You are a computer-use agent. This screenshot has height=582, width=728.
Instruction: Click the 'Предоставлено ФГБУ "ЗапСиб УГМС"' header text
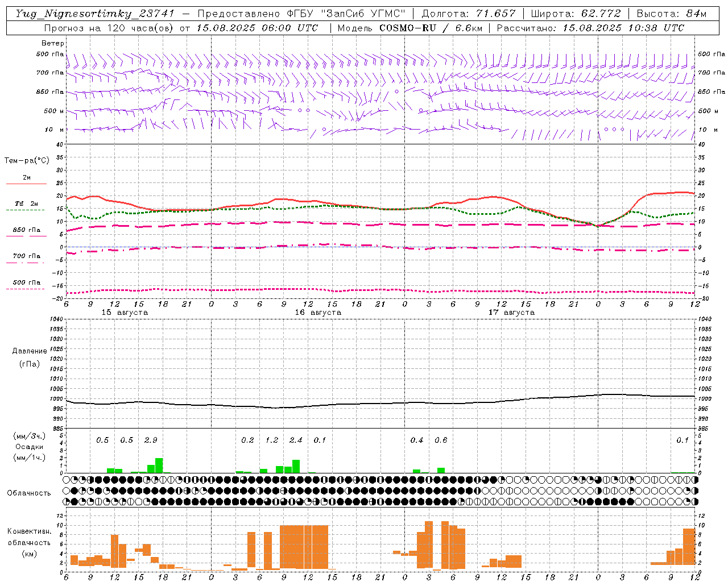click(x=301, y=14)
